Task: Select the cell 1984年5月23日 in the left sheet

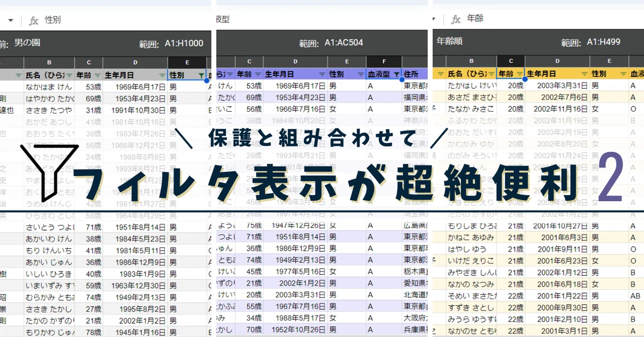Action: click(135, 239)
